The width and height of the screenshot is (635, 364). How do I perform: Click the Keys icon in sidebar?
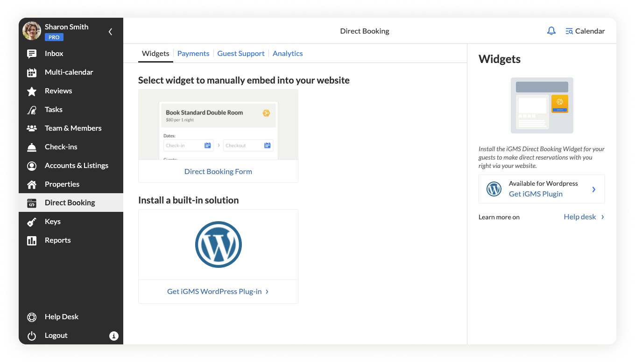[x=32, y=222]
